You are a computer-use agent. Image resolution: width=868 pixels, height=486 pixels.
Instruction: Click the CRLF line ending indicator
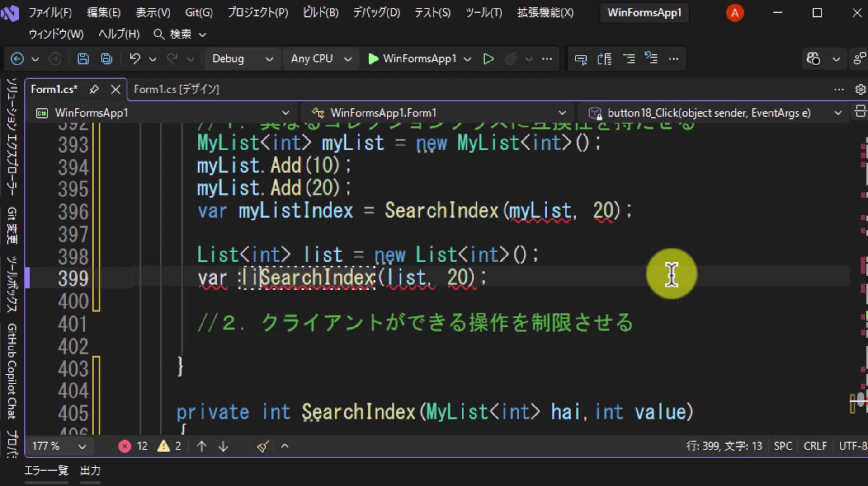815,446
